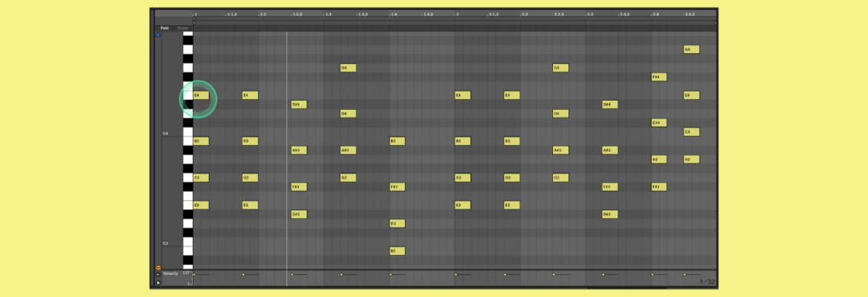Select the B2 note
Viewport: 868px width, 297px height.
click(x=397, y=251)
